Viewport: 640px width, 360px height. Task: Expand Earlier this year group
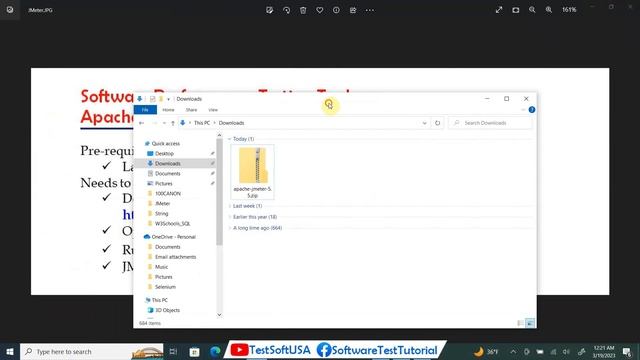point(229,217)
